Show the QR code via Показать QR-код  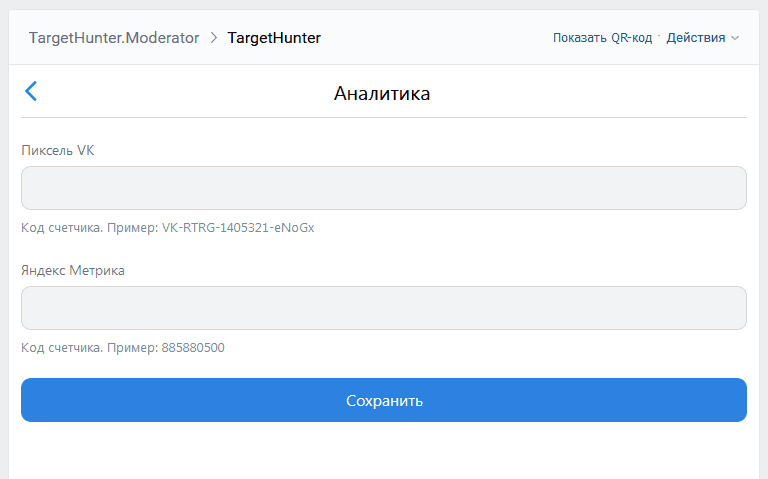[602, 38]
